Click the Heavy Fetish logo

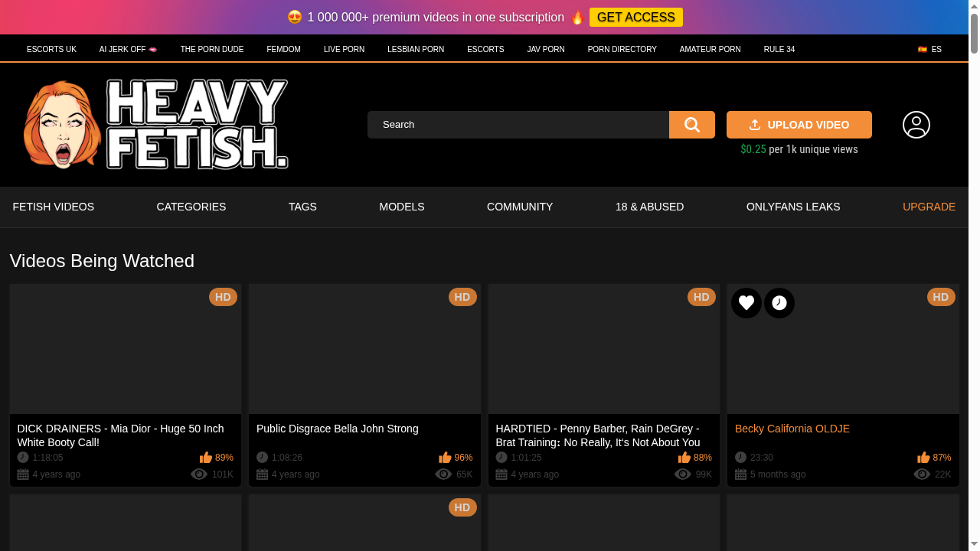(x=155, y=124)
